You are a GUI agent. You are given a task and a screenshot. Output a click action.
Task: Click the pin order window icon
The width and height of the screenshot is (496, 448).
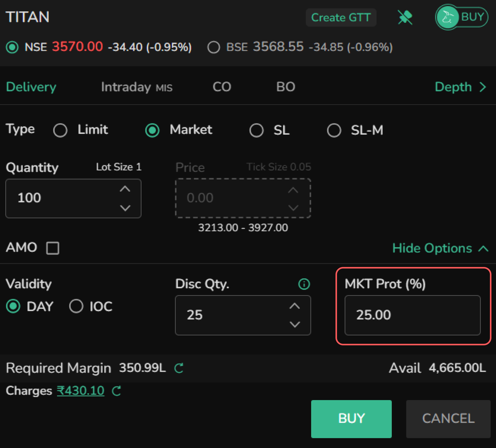click(x=405, y=17)
